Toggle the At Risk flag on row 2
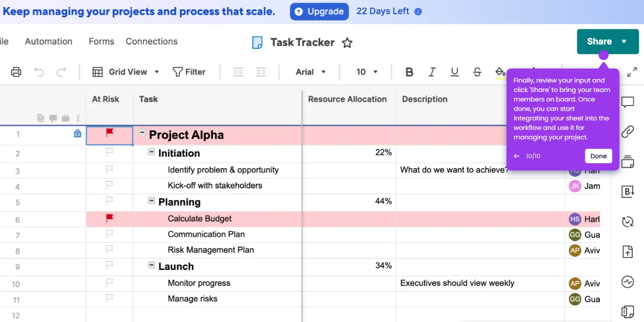Viewport: 644px width, 322px height. (x=109, y=152)
